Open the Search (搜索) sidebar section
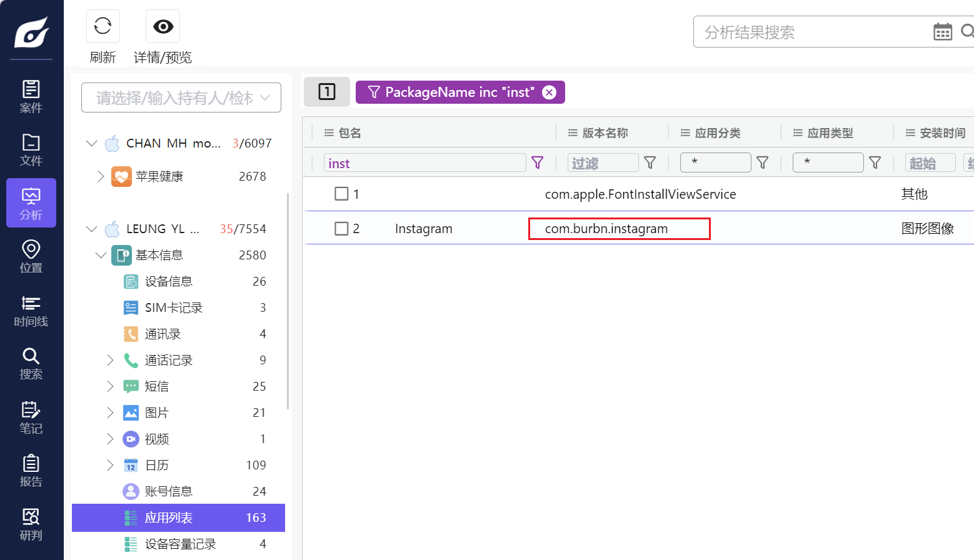 tap(31, 364)
